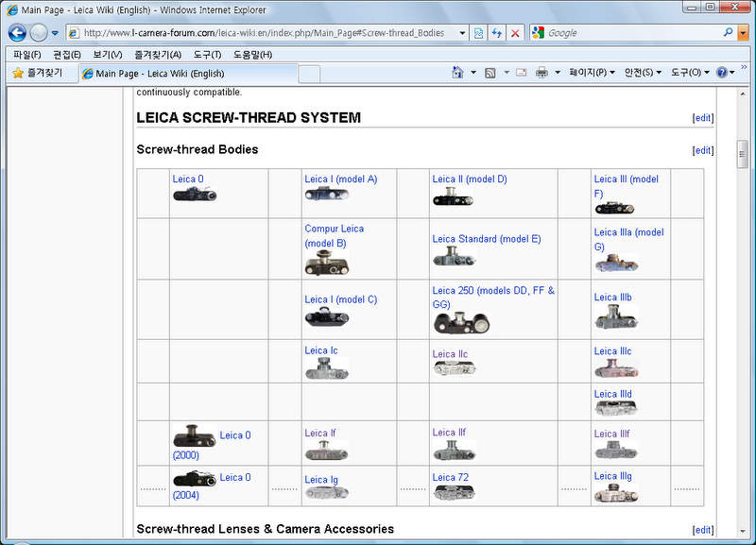This screenshot has height=545, width=756.
Task: Open the 도구(O) command bar menu
Action: (690, 73)
